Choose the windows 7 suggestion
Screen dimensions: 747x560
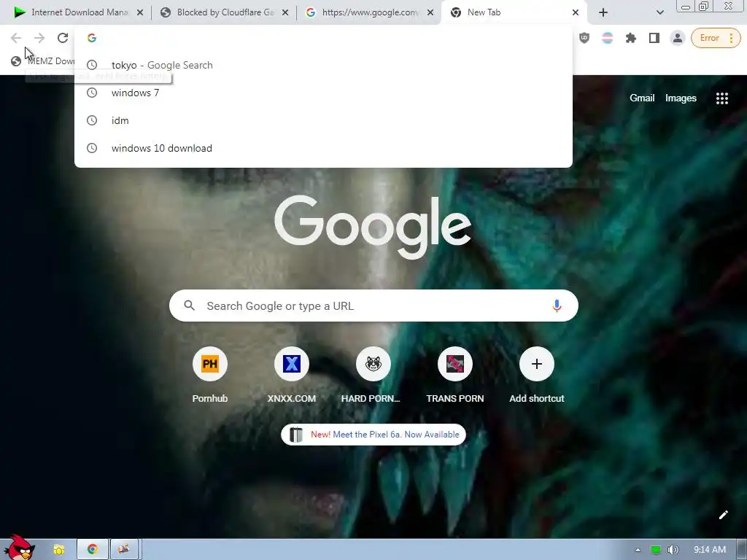point(323,93)
